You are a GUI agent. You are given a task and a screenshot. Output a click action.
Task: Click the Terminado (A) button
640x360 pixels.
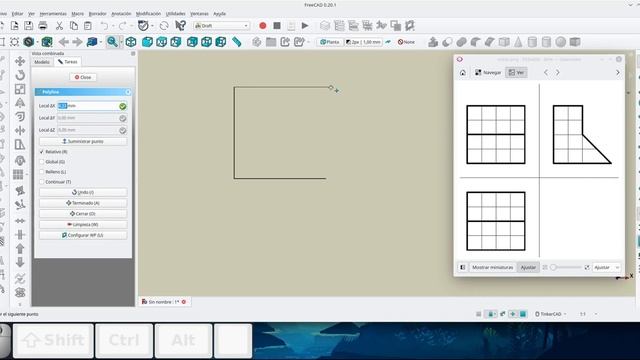click(x=83, y=203)
